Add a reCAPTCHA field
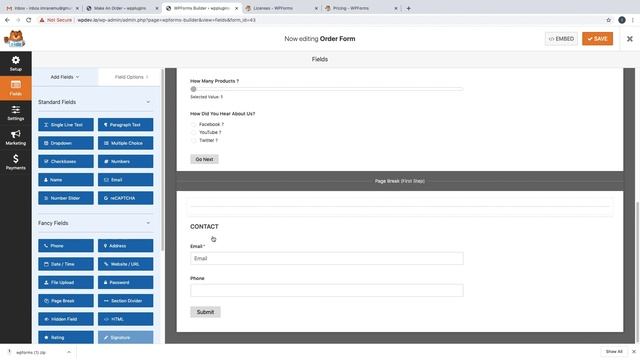Viewport: 640px width, 360px height. click(125, 198)
